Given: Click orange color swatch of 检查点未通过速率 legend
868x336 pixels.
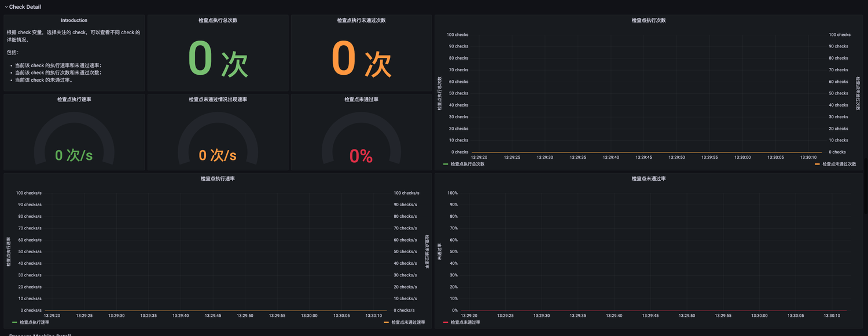Looking at the screenshot, I should point(386,322).
